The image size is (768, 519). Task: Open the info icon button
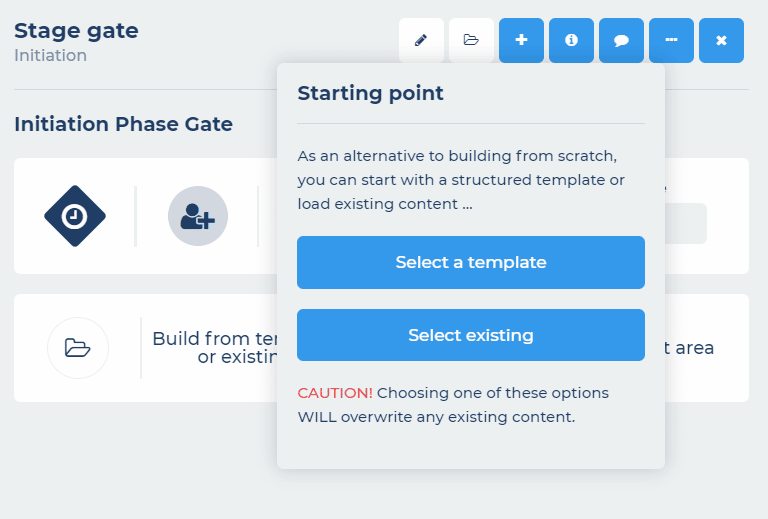pos(571,40)
